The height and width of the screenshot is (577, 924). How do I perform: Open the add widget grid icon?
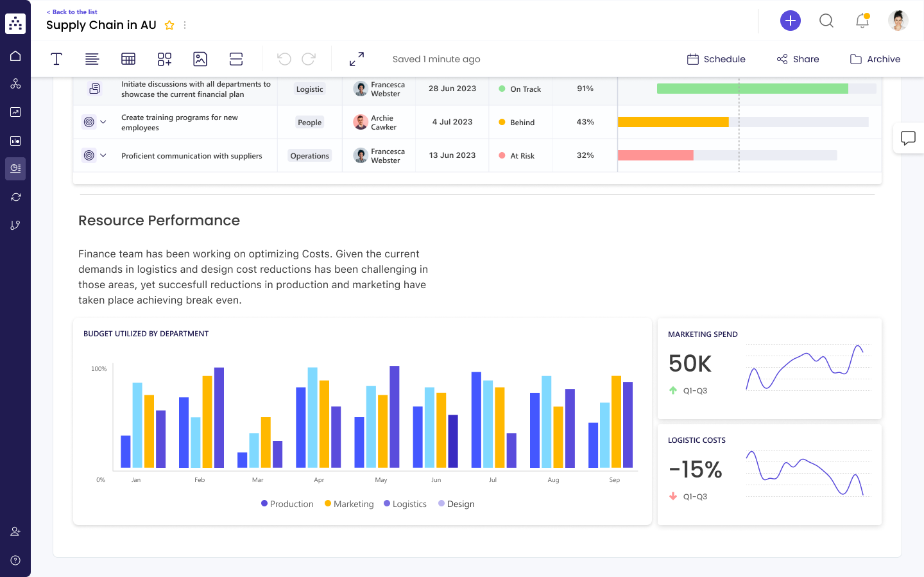pos(164,59)
